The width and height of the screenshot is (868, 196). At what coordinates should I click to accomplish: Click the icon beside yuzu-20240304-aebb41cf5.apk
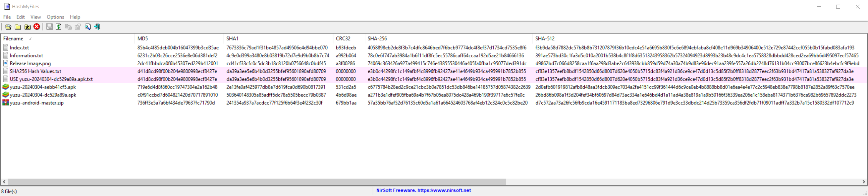point(6,87)
